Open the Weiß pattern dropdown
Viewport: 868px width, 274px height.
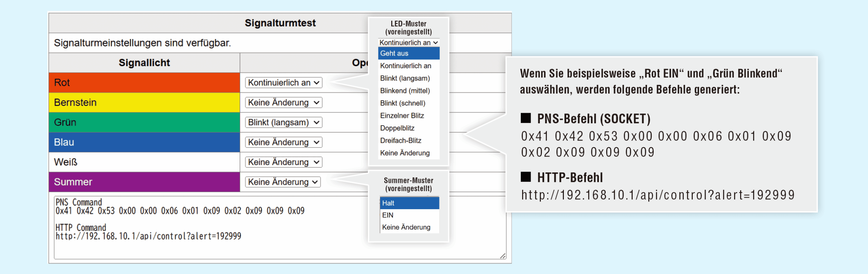[283, 162]
